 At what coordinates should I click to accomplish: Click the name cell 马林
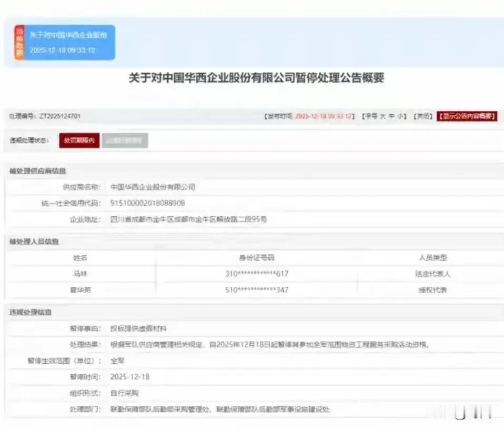pos(80,274)
